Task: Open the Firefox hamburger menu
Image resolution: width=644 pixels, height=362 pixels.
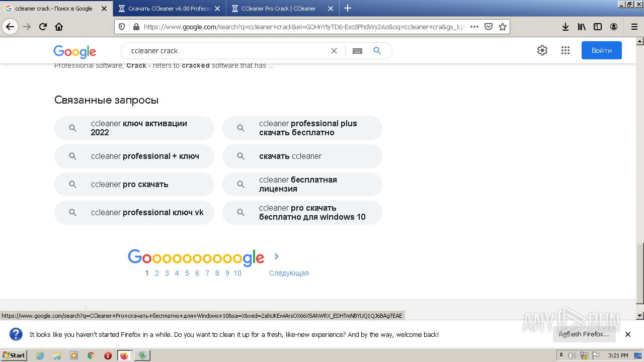Action: click(634, 27)
